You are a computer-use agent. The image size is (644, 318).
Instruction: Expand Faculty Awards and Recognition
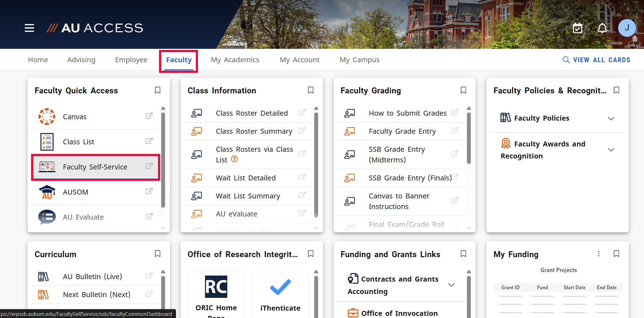[611, 150]
